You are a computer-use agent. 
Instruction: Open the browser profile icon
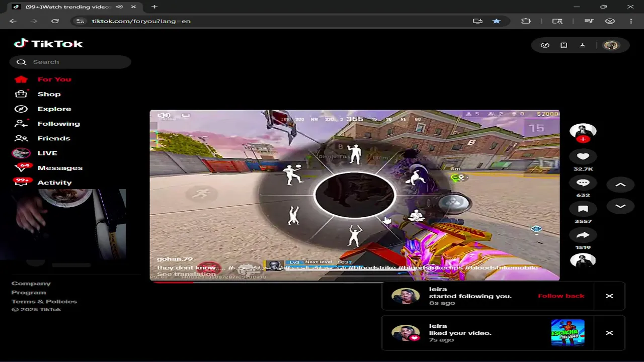coord(610,21)
